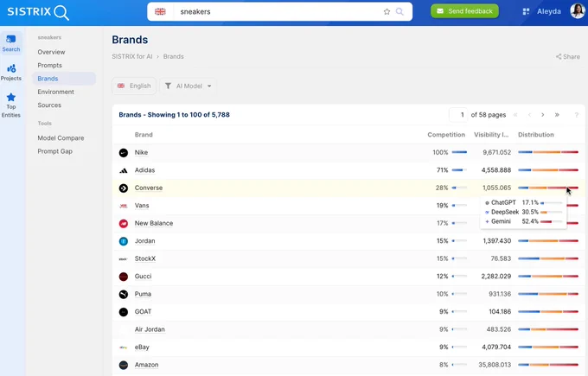Sort by the Competition column header
This screenshot has height=376, width=588.
[x=446, y=135]
